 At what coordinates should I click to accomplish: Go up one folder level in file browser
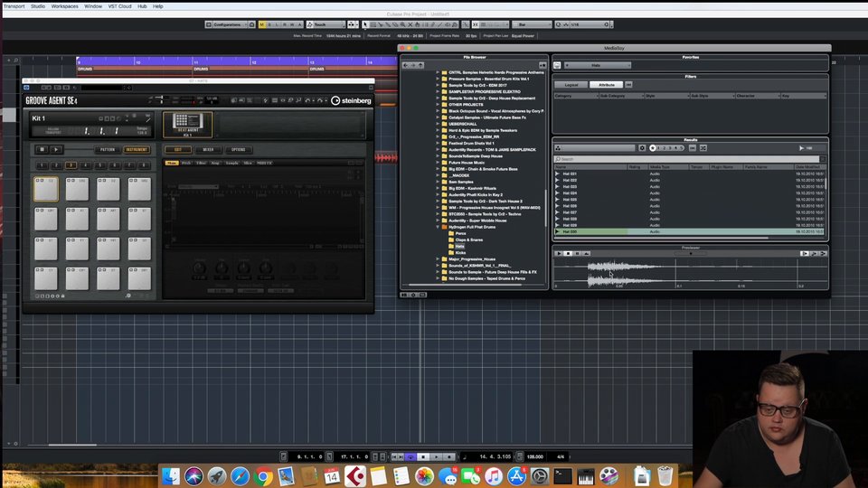[420, 65]
